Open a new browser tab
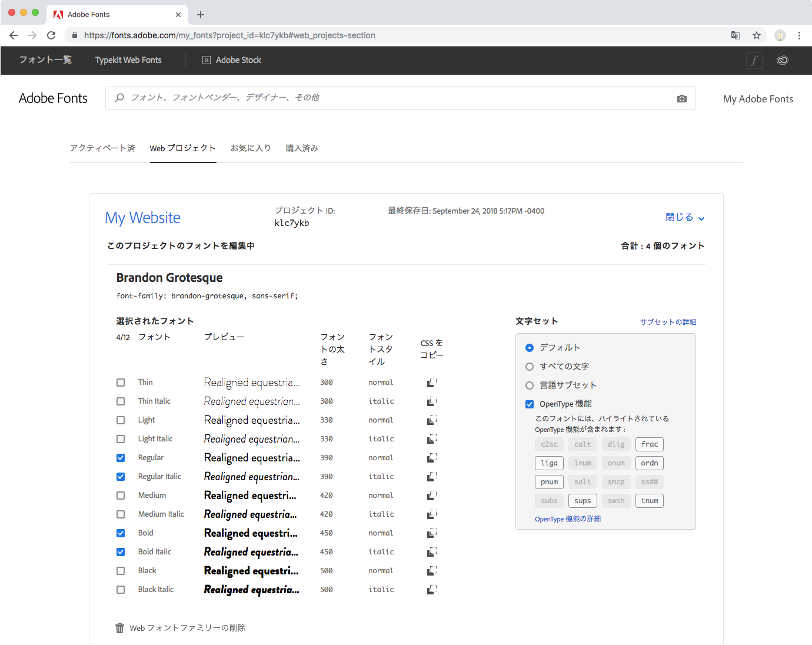 pos(201,15)
